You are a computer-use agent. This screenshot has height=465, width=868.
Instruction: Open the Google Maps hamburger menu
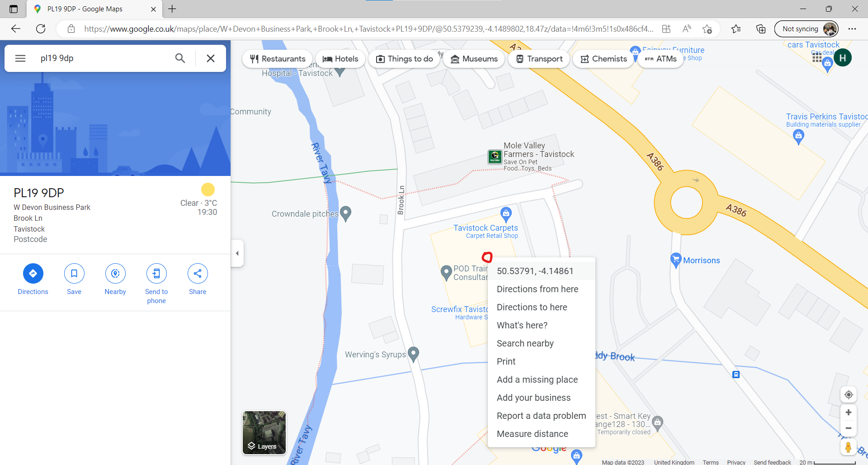tap(20, 58)
